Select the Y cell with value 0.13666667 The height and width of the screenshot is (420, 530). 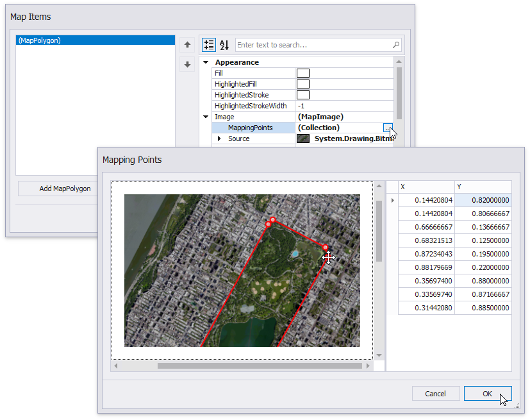(483, 227)
